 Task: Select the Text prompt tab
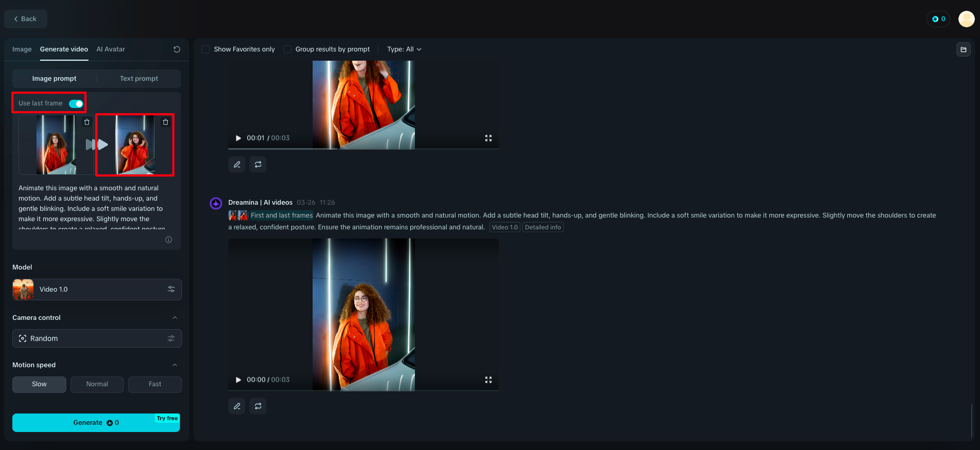click(x=139, y=79)
